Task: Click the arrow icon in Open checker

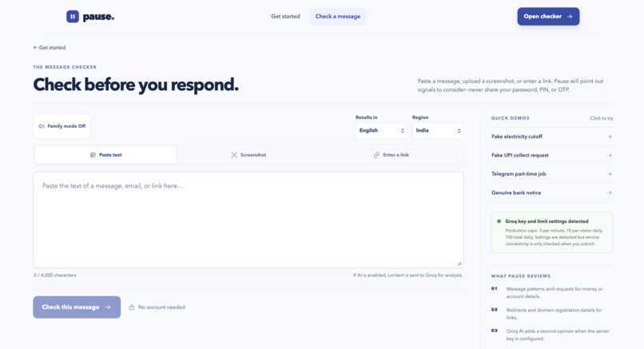Action: [x=570, y=17]
